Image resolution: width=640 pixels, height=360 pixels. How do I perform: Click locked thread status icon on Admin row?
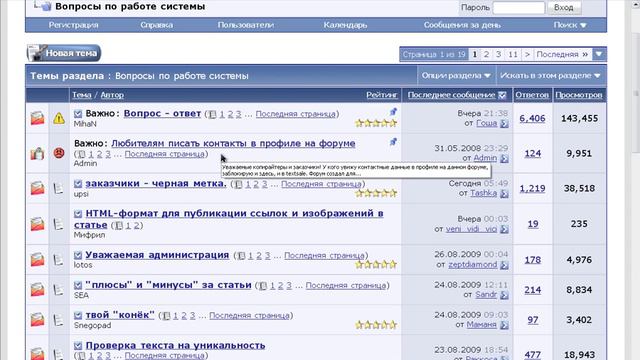click(37, 153)
